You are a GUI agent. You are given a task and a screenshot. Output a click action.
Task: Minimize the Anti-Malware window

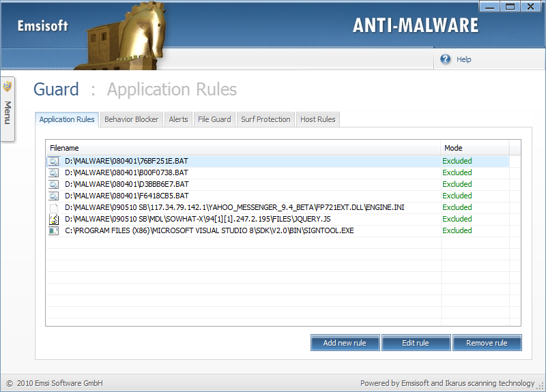489,7
